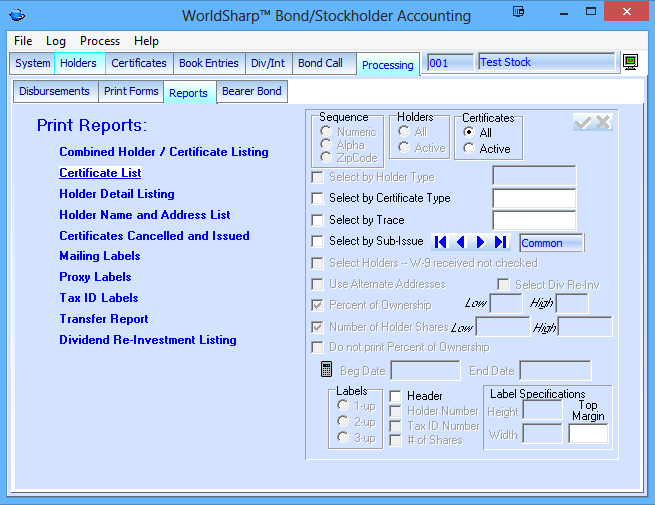Click the calculator icon beside Beg Date
The image size is (655, 505).
point(326,370)
